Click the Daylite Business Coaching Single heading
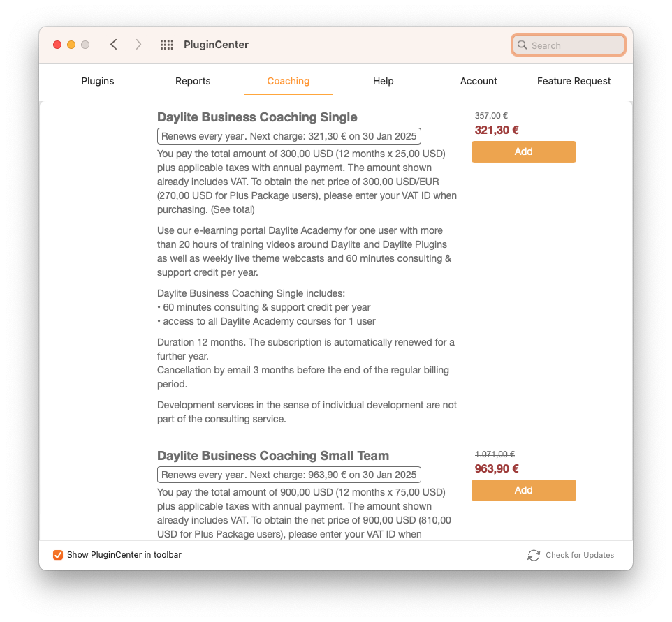 tap(257, 117)
